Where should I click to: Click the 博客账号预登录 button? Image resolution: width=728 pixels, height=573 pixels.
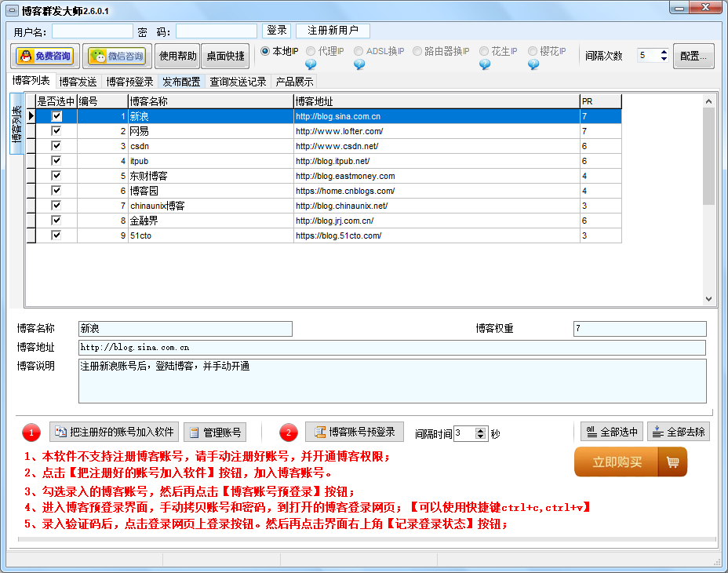[x=355, y=432]
